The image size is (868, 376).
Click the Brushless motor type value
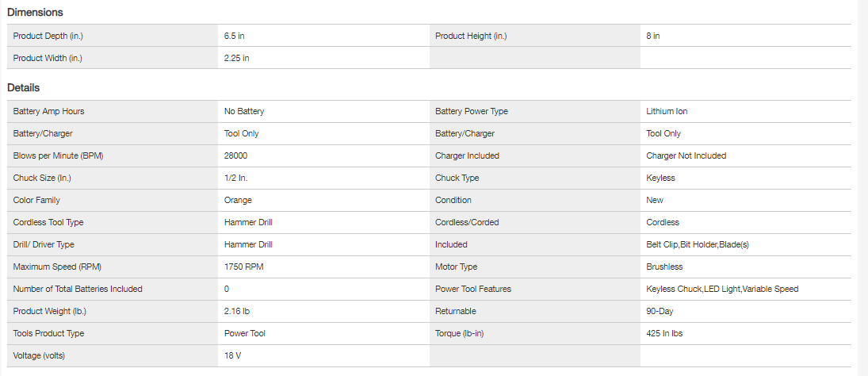pos(664,267)
